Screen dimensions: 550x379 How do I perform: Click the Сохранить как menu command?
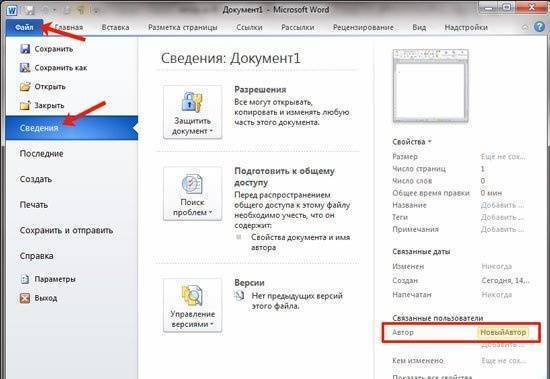click(x=61, y=68)
